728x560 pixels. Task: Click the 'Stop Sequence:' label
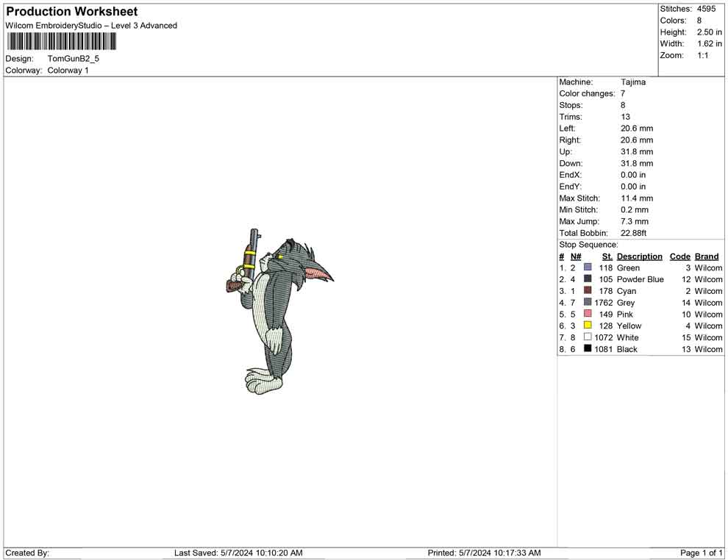tap(589, 245)
